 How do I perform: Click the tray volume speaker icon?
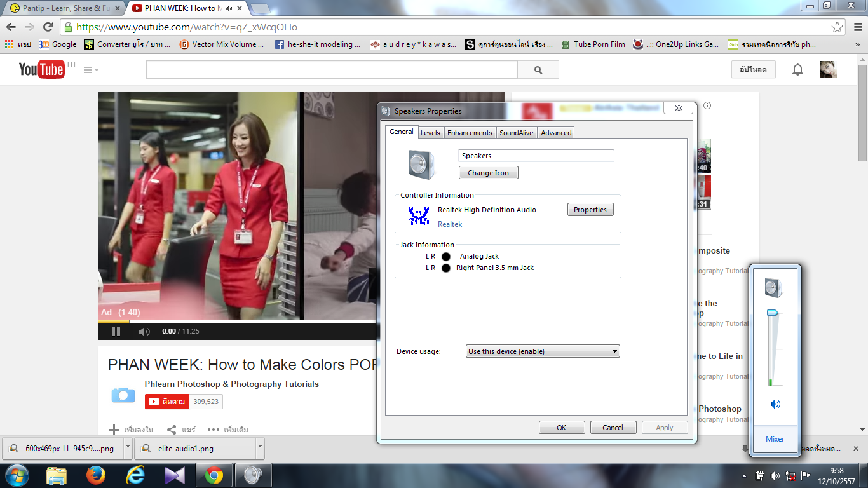(775, 475)
